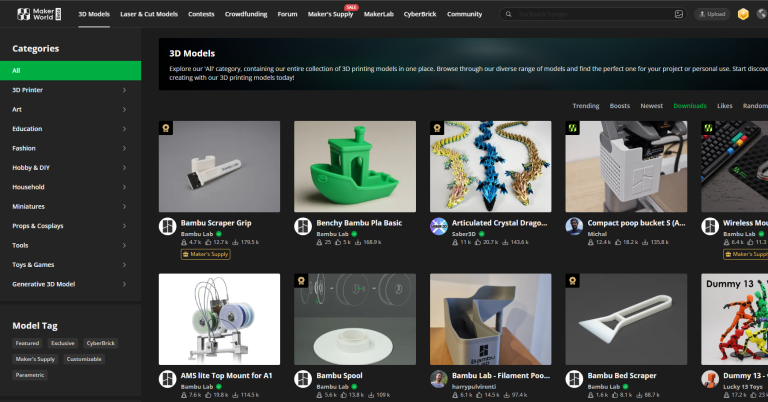Screen dimensions: 768x402
Task: Filter by the CyberBrick model tag
Action: click(x=100, y=343)
